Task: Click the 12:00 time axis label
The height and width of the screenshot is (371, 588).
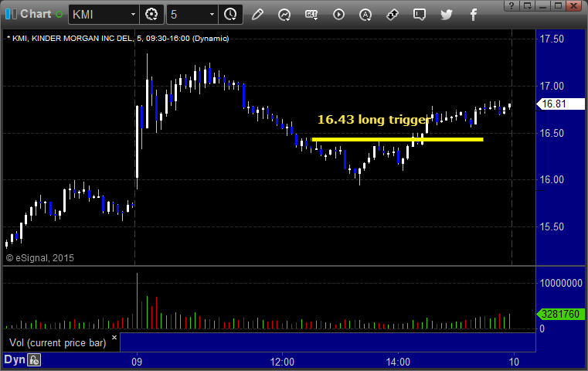Action: (x=282, y=362)
